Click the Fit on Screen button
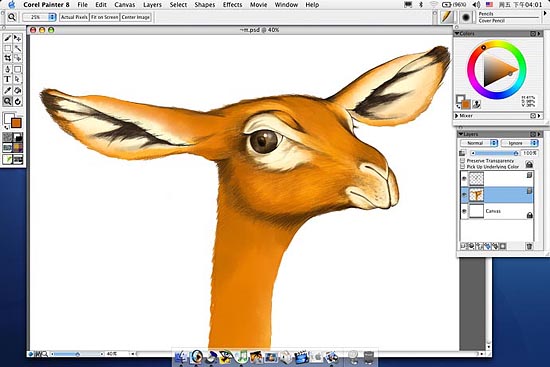550x367 pixels. click(x=105, y=17)
